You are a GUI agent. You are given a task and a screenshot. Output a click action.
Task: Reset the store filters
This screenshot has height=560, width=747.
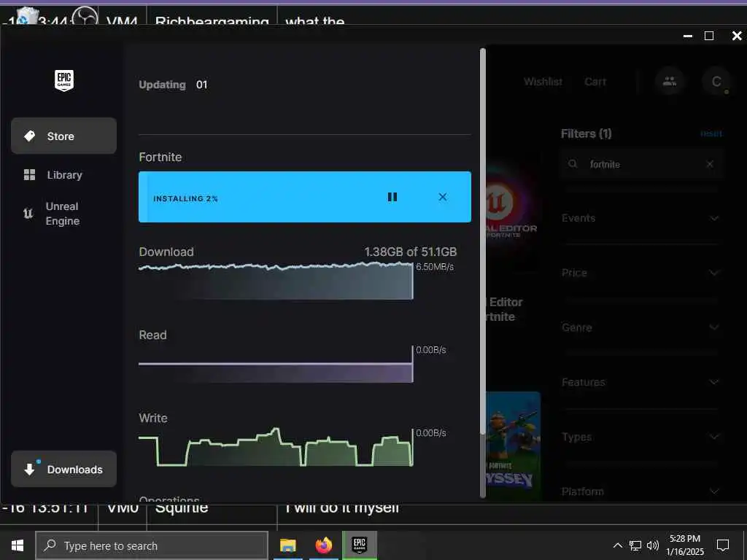tap(711, 134)
